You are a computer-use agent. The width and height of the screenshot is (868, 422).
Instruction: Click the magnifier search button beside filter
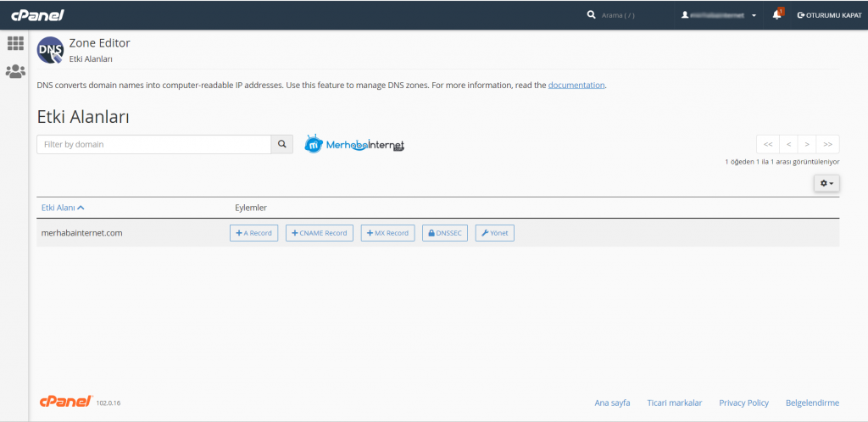pyautogui.click(x=282, y=145)
